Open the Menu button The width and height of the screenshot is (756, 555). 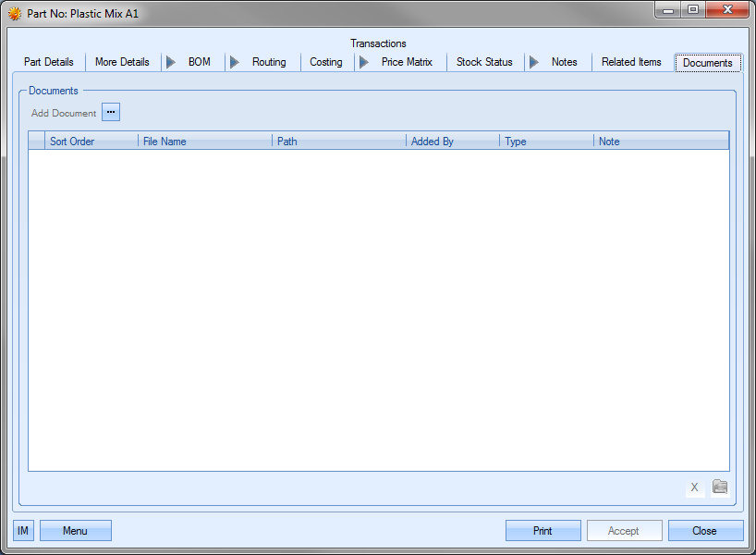tap(75, 531)
